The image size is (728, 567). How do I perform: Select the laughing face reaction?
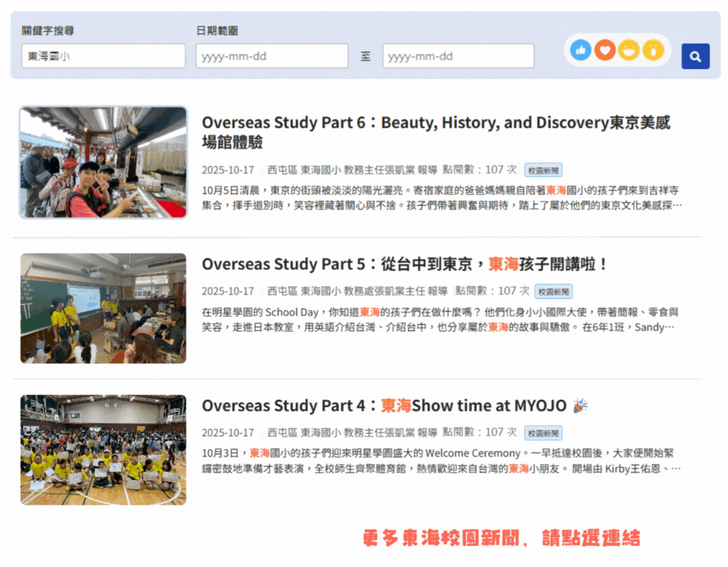coord(629,50)
